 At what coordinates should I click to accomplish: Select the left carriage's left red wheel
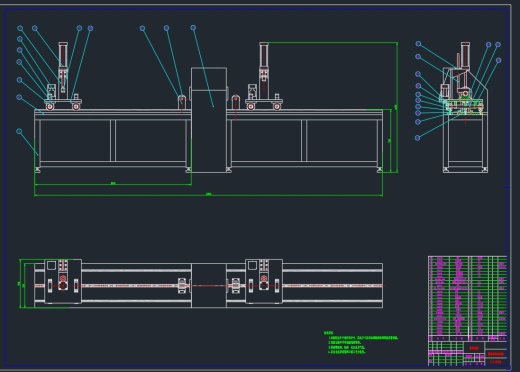(50, 107)
